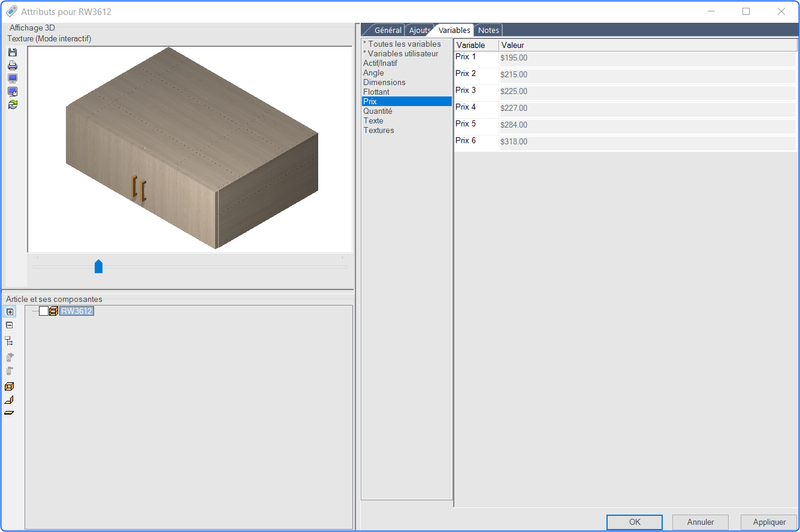Click the Appliquer button
This screenshot has width=800, height=532.
(769, 522)
